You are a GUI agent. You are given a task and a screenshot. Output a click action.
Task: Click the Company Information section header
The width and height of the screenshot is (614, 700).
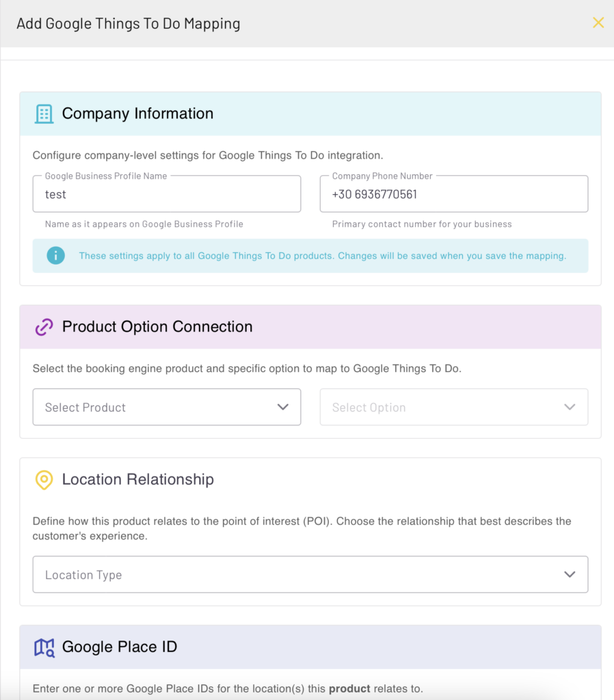click(137, 113)
